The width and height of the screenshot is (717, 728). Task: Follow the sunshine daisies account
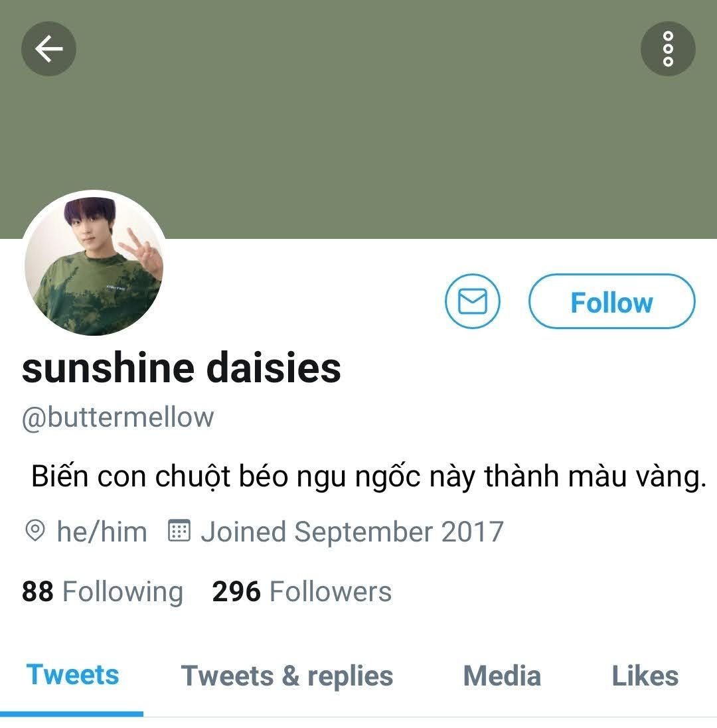click(611, 301)
